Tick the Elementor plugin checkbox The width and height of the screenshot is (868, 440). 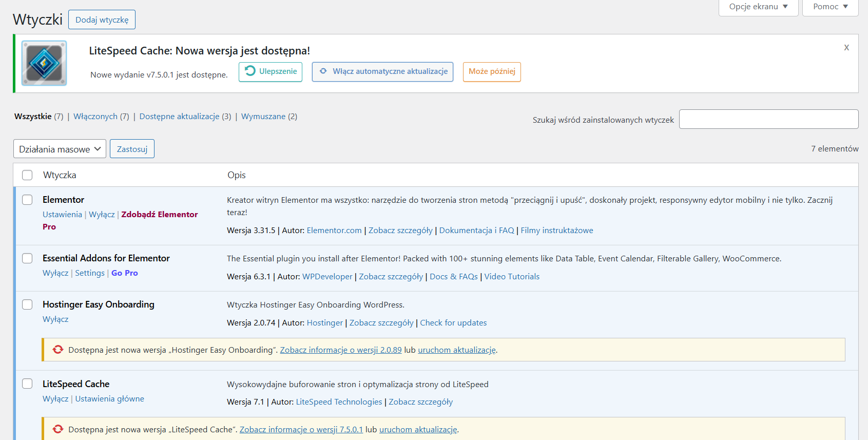point(27,200)
